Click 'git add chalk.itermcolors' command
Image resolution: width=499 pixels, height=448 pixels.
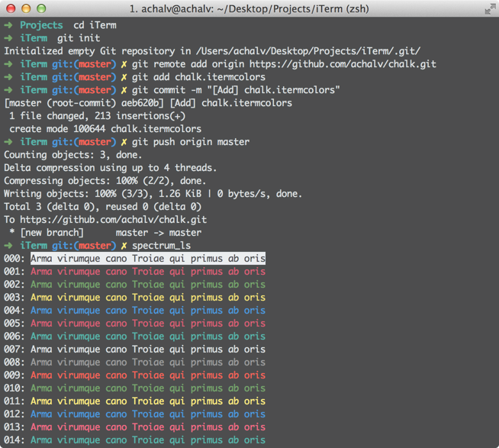(x=198, y=77)
